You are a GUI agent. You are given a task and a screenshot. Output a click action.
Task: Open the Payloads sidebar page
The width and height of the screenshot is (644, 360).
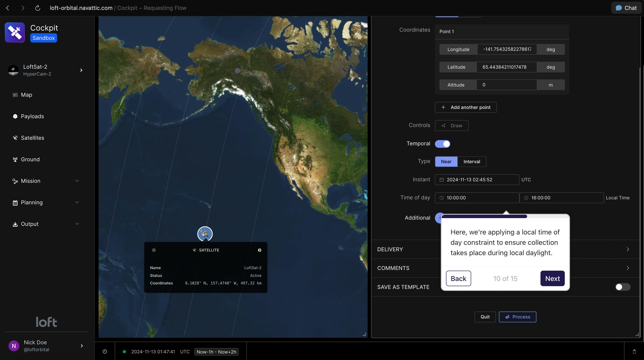tap(32, 116)
